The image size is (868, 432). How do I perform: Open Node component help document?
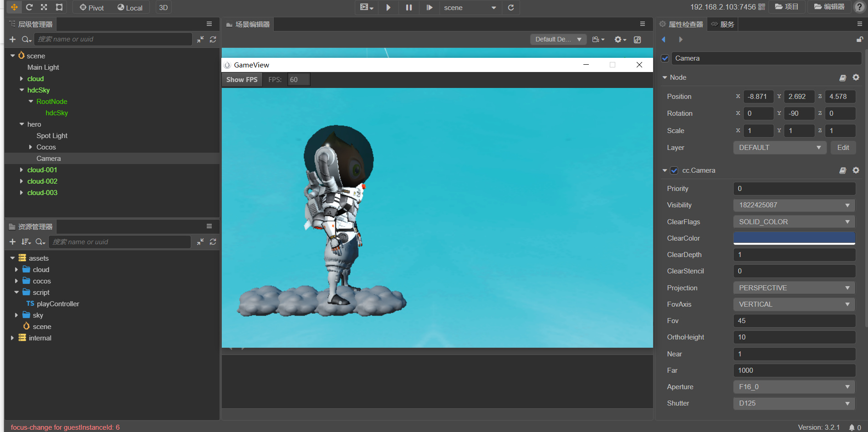coord(842,78)
